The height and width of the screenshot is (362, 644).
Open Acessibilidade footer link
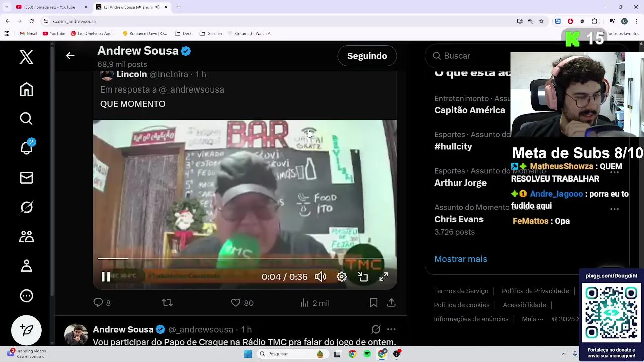[524, 305]
